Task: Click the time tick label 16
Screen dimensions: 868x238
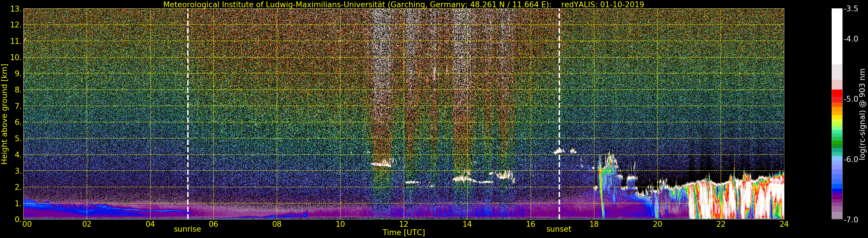Action: coord(530,224)
